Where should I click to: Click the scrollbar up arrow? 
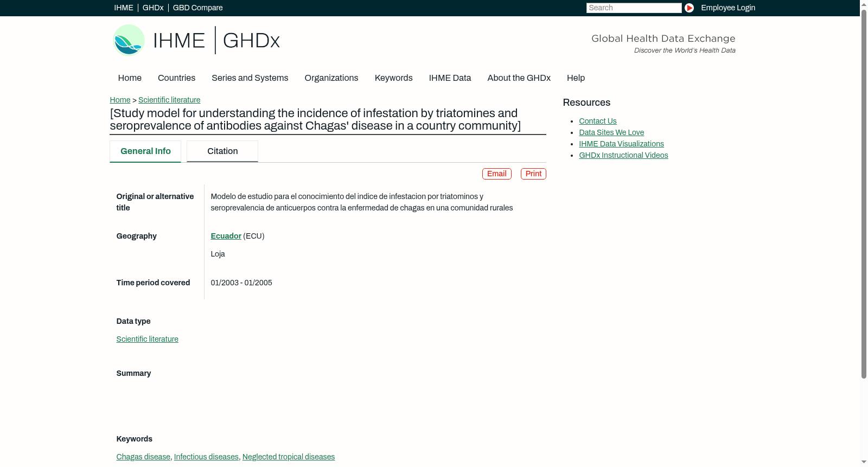coord(864,4)
